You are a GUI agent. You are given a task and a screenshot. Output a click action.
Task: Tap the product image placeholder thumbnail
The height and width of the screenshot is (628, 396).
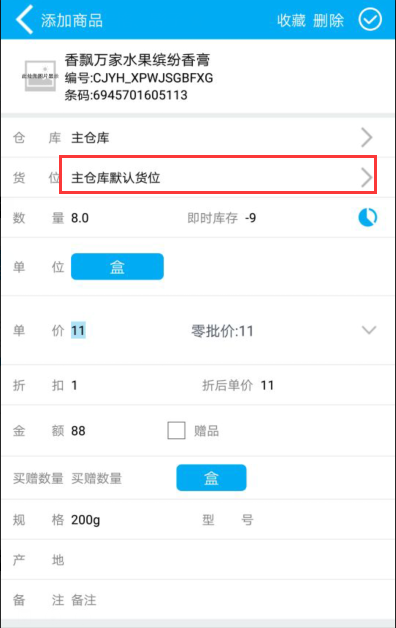tap(40, 75)
